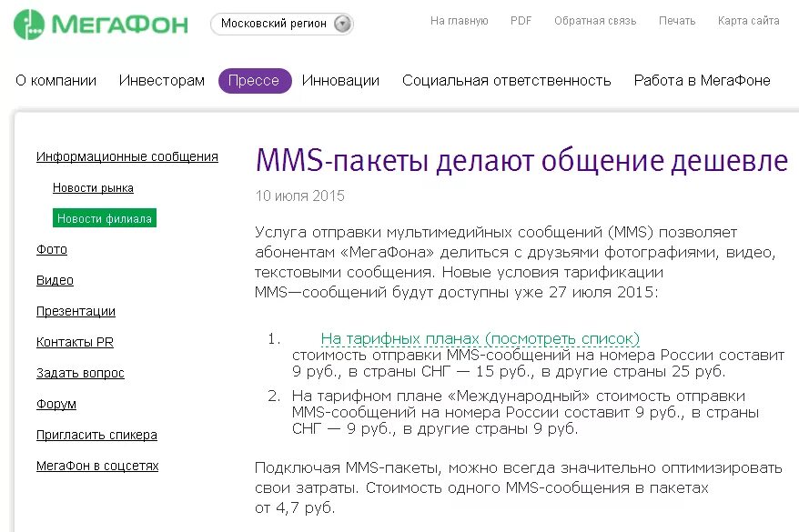Viewport: 799px width, 532px height.
Task: Select Новости филиала highlighted item
Action: (x=105, y=218)
